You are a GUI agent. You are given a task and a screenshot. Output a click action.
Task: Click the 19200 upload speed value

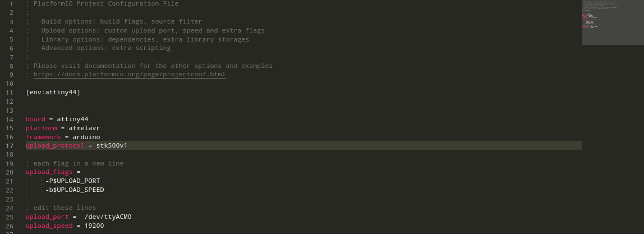[94, 226]
